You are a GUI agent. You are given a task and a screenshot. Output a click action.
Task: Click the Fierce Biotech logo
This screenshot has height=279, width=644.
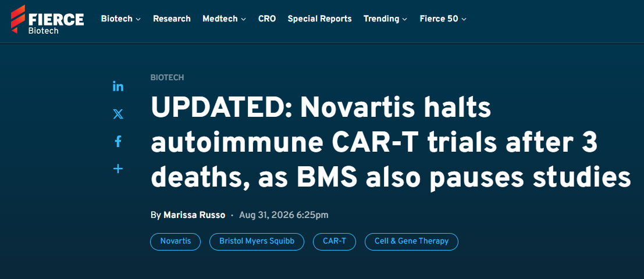(47, 19)
